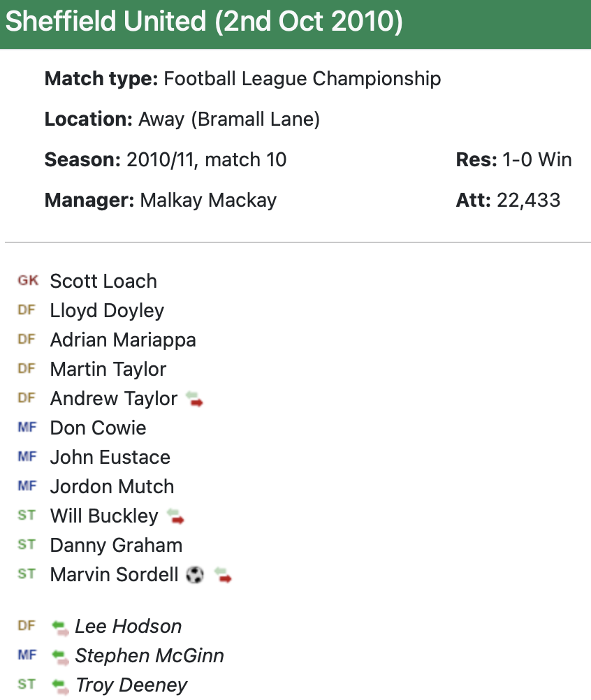Click the sub-on arrows before Troy Deeney
This screenshot has width=591, height=700.
click(x=61, y=686)
